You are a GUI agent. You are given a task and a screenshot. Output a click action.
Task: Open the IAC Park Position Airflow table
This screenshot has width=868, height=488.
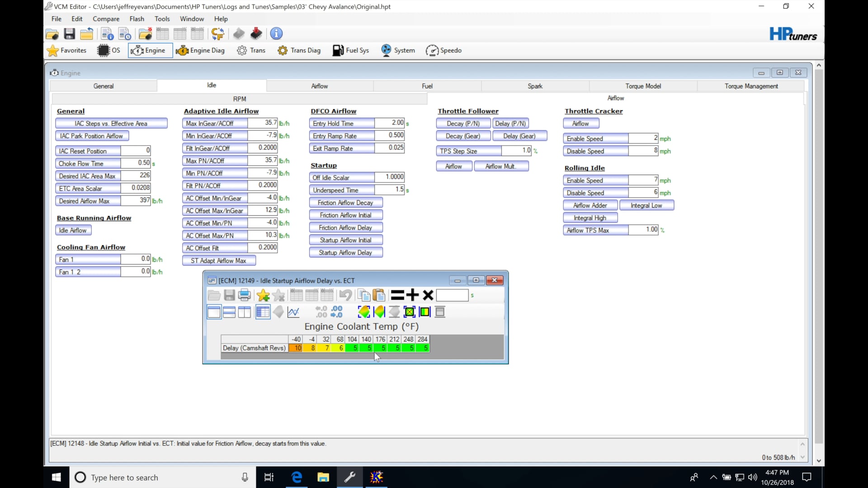point(91,136)
